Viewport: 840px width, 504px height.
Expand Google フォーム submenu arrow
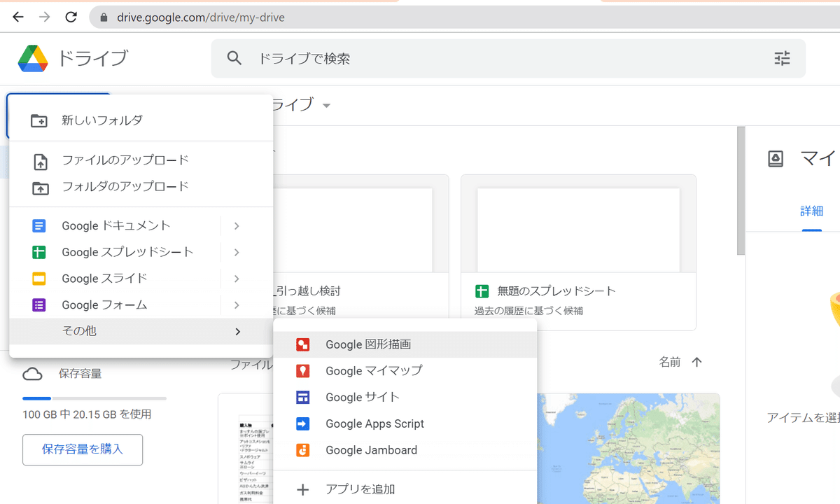pos(237,305)
